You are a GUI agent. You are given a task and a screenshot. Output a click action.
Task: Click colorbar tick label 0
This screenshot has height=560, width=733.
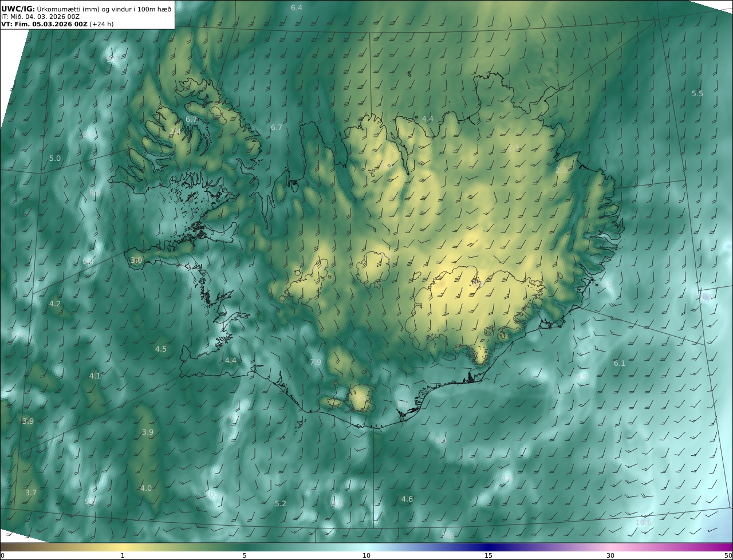(2, 555)
